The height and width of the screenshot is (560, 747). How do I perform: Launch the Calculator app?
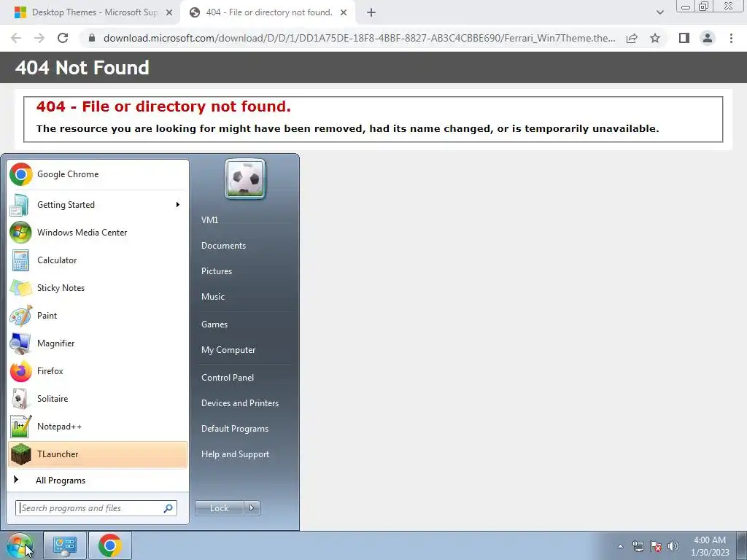click(98, 260)
